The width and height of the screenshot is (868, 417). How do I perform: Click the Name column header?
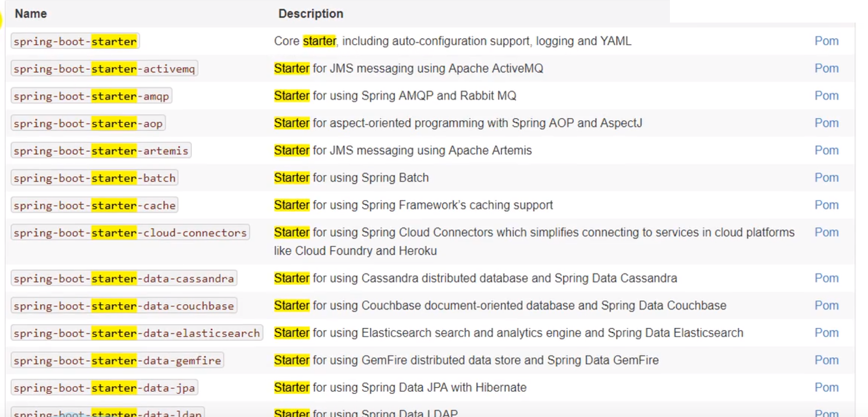30,14
